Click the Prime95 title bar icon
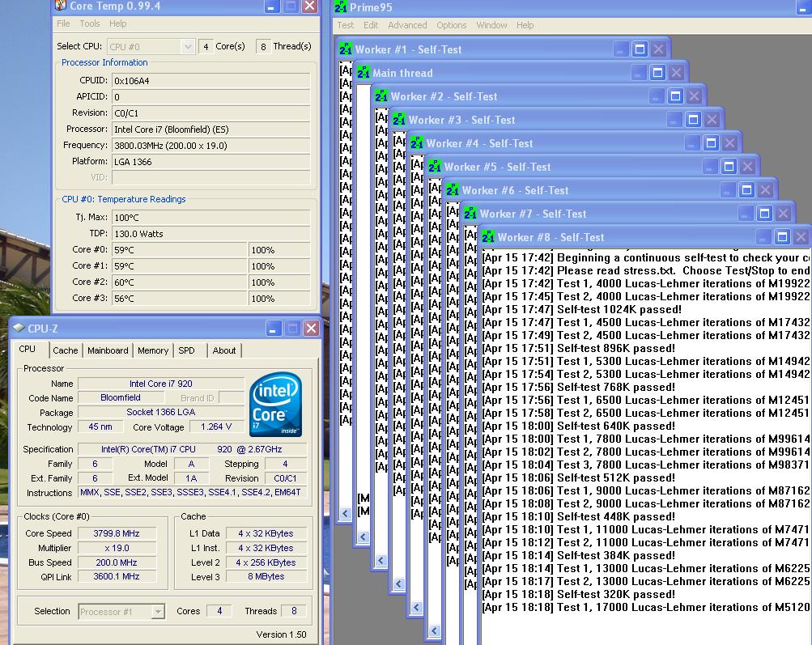 pos(340,6)
